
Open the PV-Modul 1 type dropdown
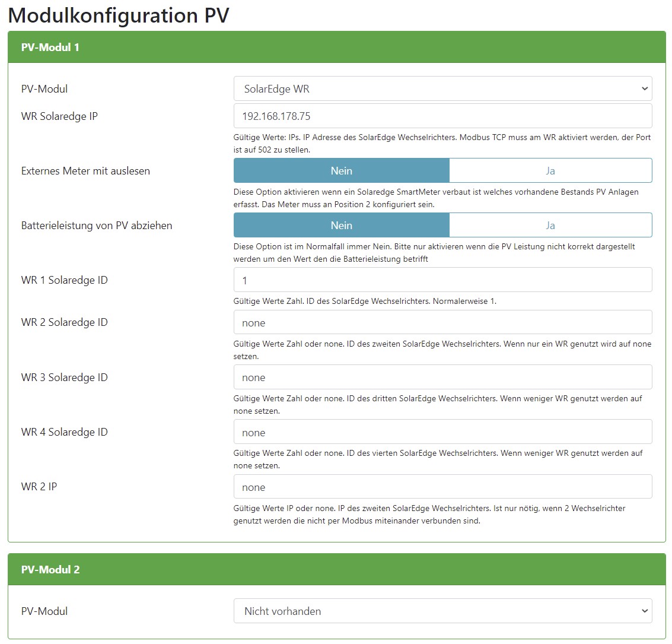point(442,89)
